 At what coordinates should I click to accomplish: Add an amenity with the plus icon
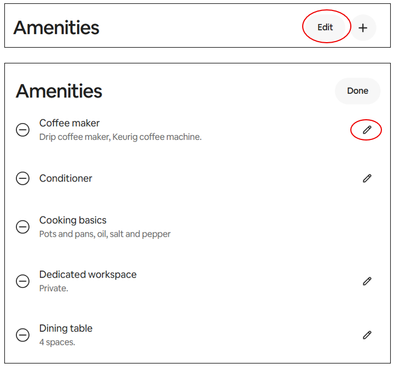pyautogui.click(x=363, y=28)
